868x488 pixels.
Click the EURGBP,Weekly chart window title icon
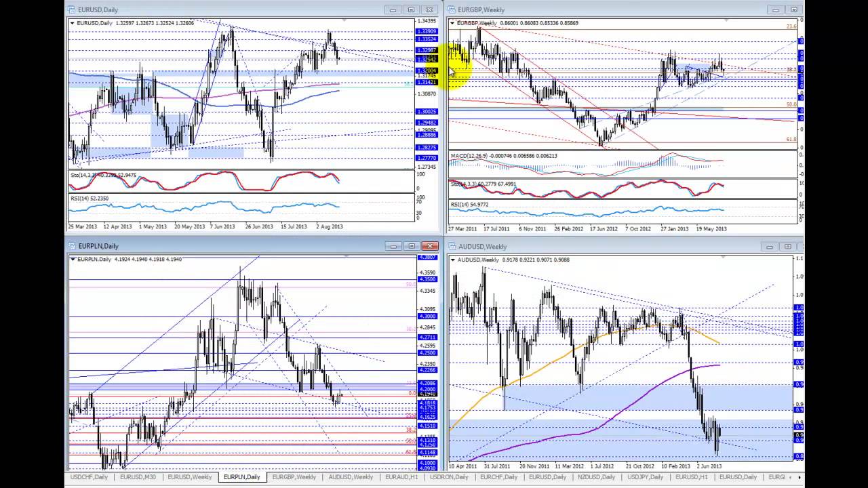(x=452, y=9)
